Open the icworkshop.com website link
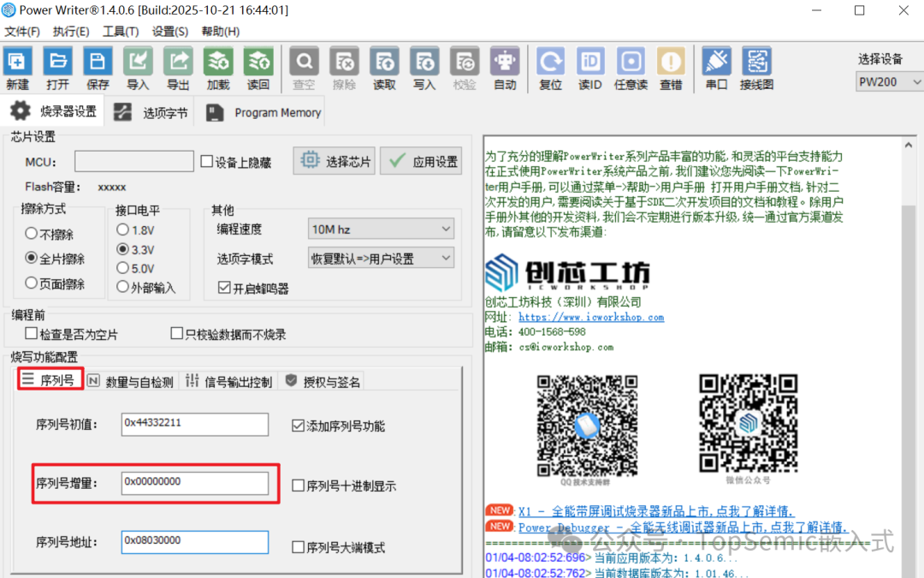The image size is (924, 578). tap(592, 317)
